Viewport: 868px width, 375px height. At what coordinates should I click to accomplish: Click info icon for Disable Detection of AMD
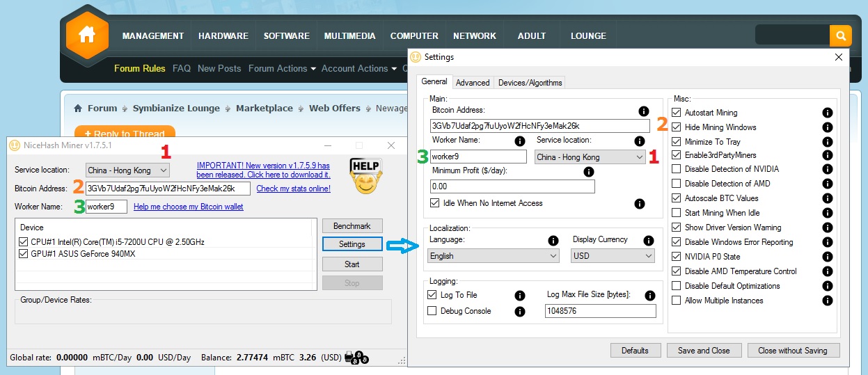click(828, 185)
